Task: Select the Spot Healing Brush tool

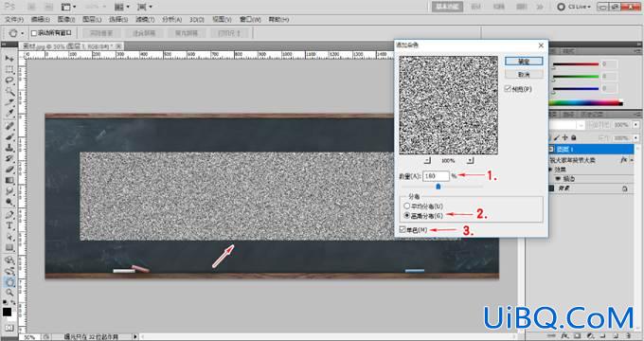Action: coord(9,126)
